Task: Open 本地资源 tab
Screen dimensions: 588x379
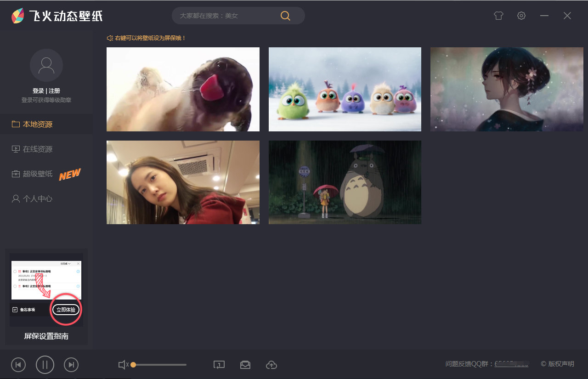Action: [46, 124]
